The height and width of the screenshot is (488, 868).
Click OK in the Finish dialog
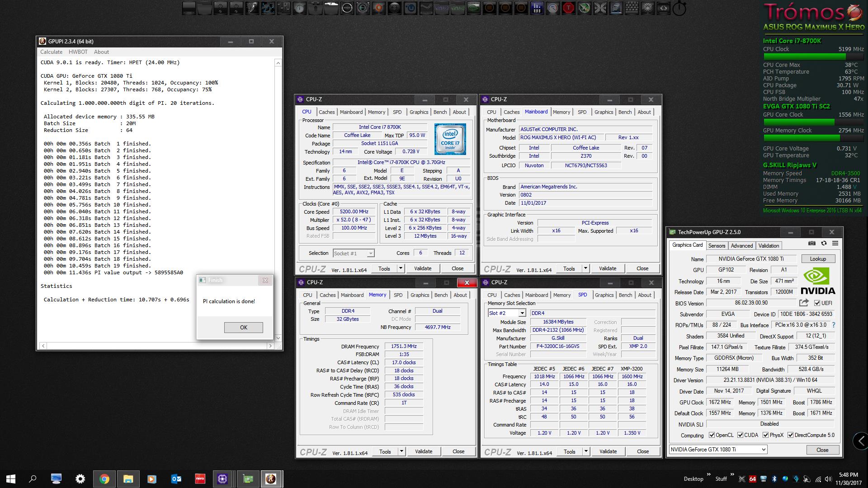[243, 327]
